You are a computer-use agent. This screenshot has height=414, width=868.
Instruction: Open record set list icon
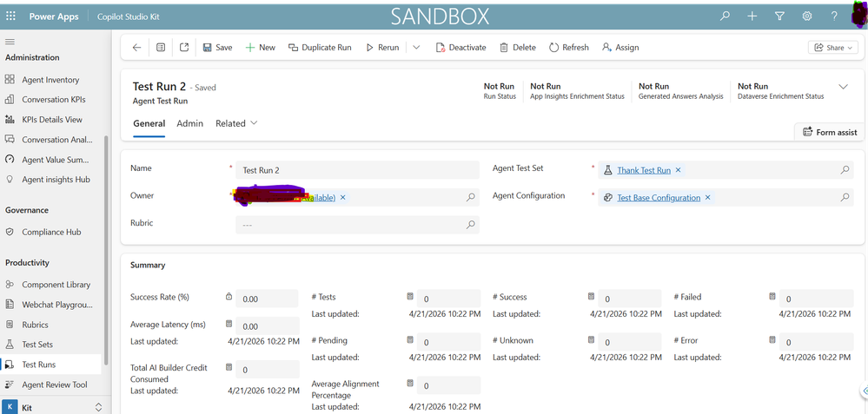coord(161,48)
